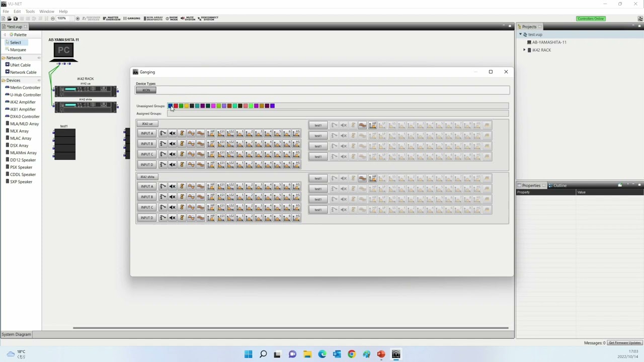The image size is (644, 362).
Task: Open the Window menu
Action: tap(47, 11)
